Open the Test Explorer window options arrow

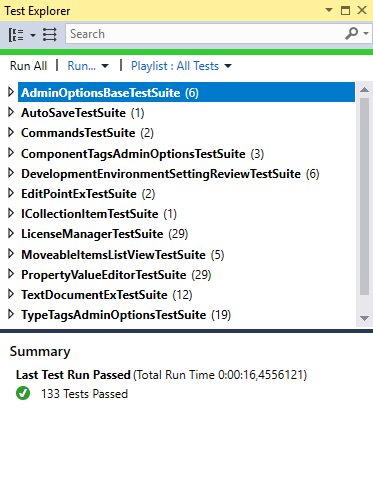tap(329, 10)
